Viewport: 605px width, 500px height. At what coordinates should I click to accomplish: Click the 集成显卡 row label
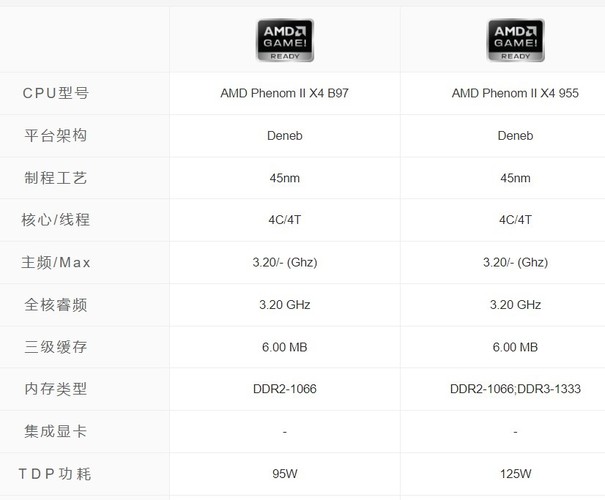click(x=56, y=431)
